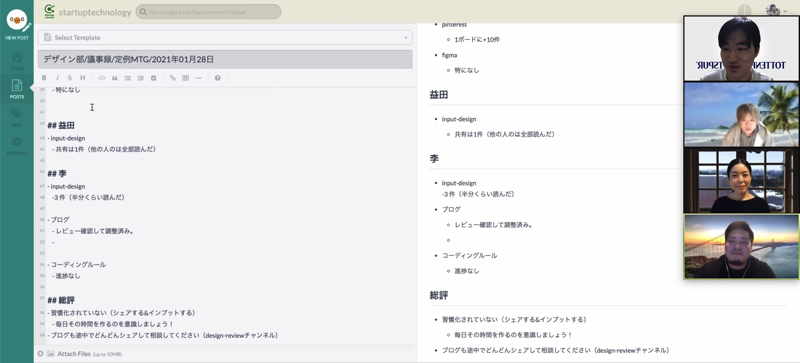Click '- ブログ' line in editor
Viewport: 800px width, 363px height.
pyautogui.click(x=58, y=220)
